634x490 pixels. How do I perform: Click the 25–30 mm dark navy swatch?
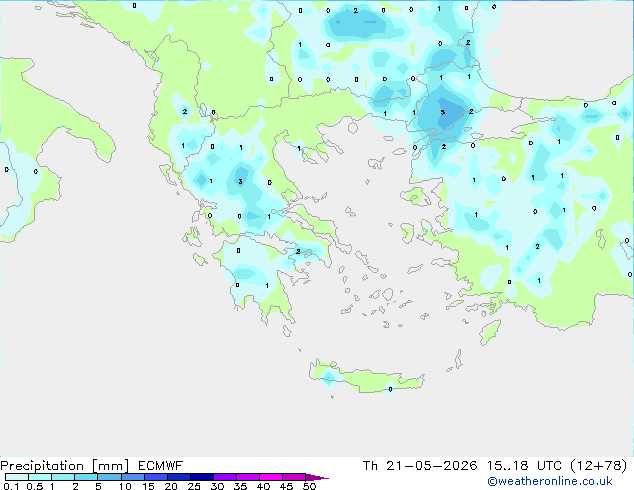(x=202, y=477)
